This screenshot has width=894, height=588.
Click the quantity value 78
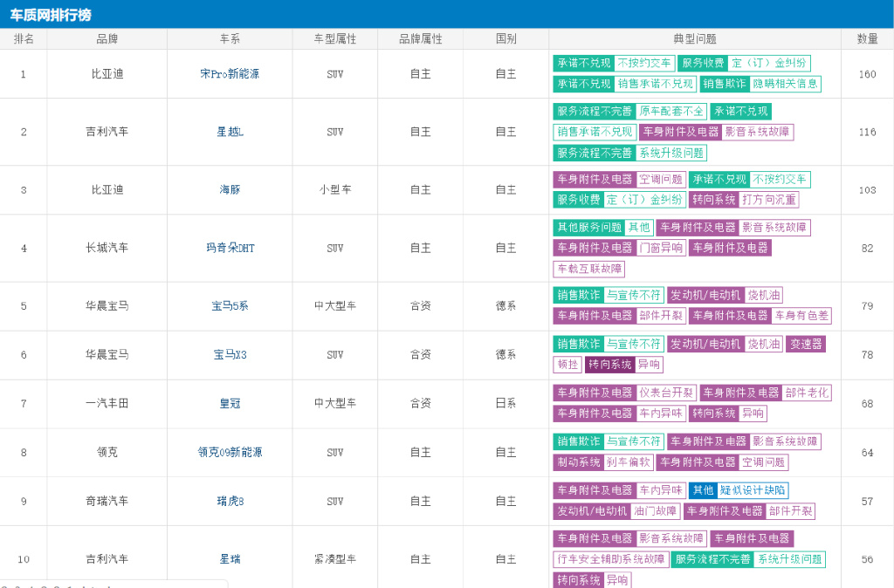tap(867, 354)
